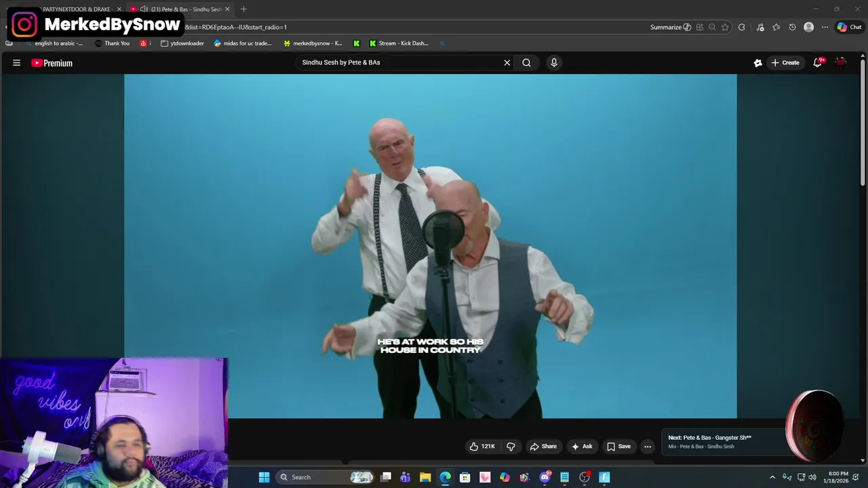
Task: Open Task View on the taskbar
Action: [x=386, y=477]
